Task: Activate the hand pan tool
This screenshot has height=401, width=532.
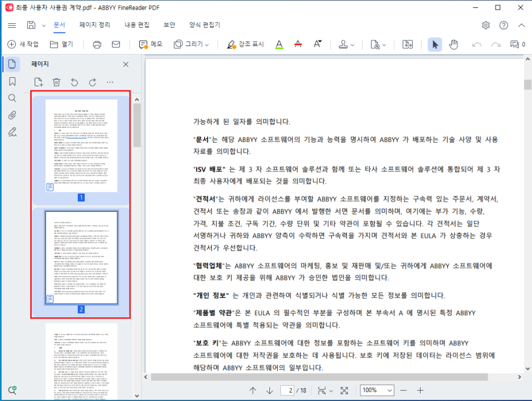Action: (454, 44)
